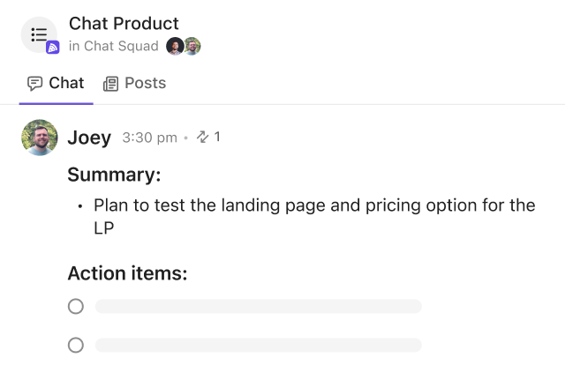Click the 3:30 pm timestamp
Viewport: 588px width, 373px height.
pos(149,138)
